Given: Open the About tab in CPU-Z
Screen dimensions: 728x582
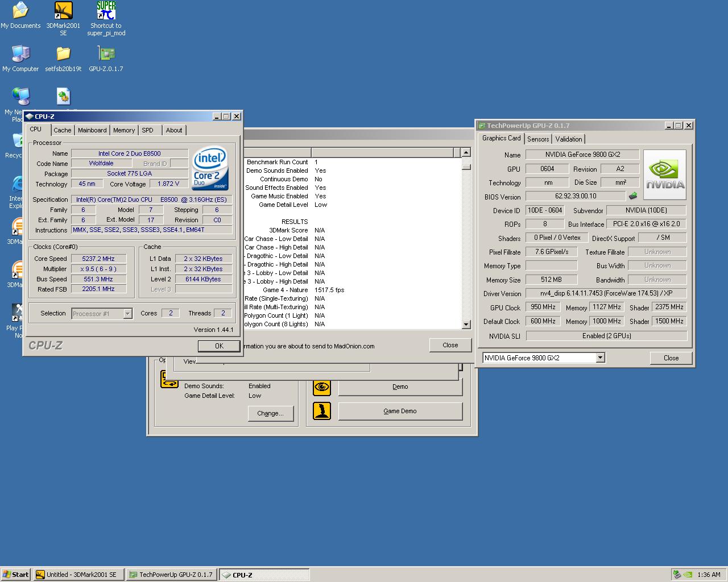Looking at the screenshot, I should tap(174, 130).
